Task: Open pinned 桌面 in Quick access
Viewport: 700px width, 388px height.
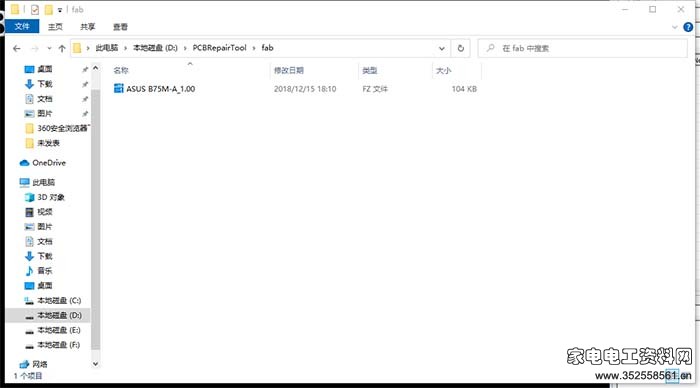Action: pyautogui.click(x=44, y=69)
